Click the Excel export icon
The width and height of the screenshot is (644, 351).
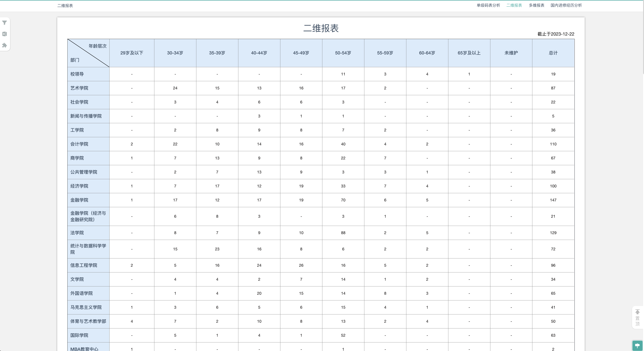pos(5,34)
